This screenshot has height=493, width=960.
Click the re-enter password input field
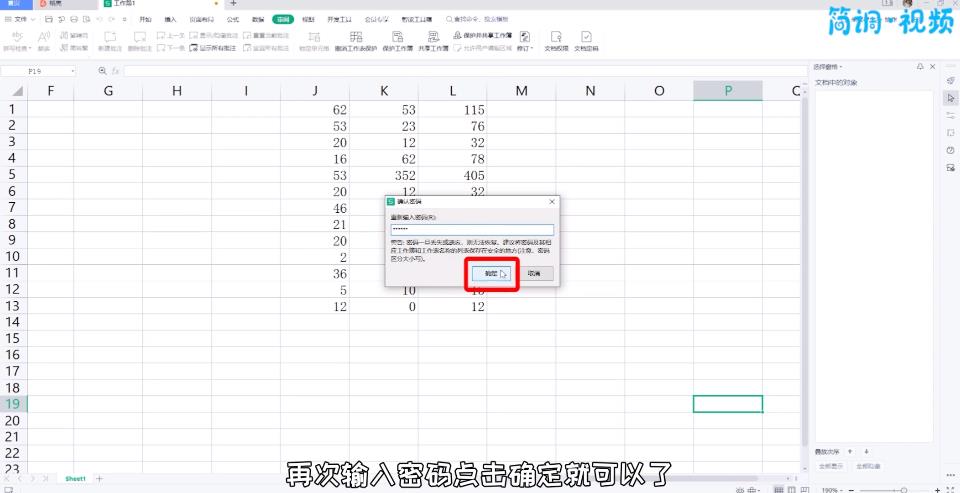click(x=470, y=229)
